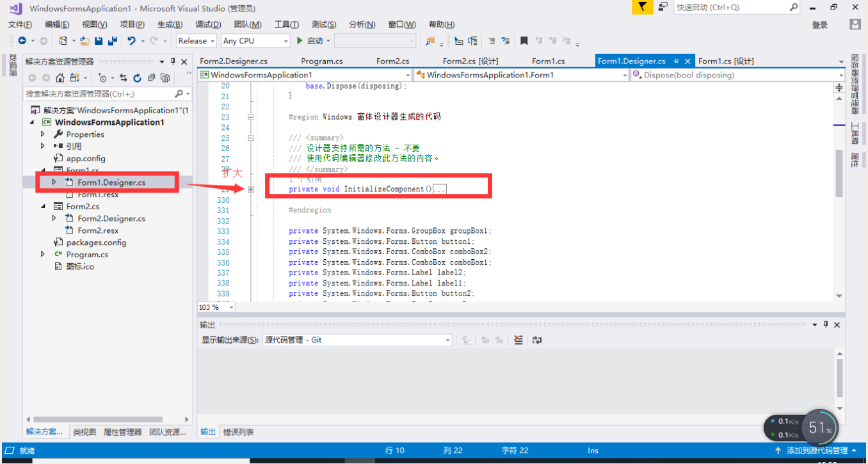The width and height of the screenshot is (868, 464).
Task: Open the 调试(D) menu
Action: coord(207,24)
